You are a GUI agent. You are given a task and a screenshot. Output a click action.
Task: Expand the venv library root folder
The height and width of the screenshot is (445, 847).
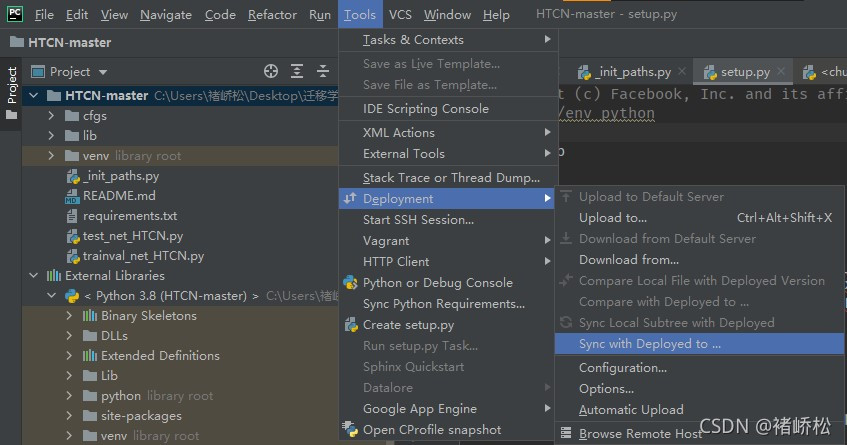click(x=51, y=156)
